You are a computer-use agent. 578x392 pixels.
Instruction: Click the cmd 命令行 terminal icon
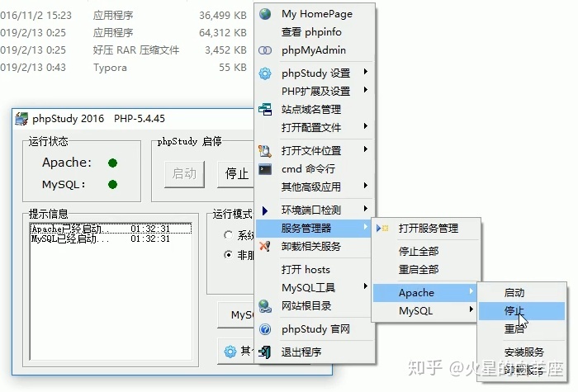click(265, 169)
